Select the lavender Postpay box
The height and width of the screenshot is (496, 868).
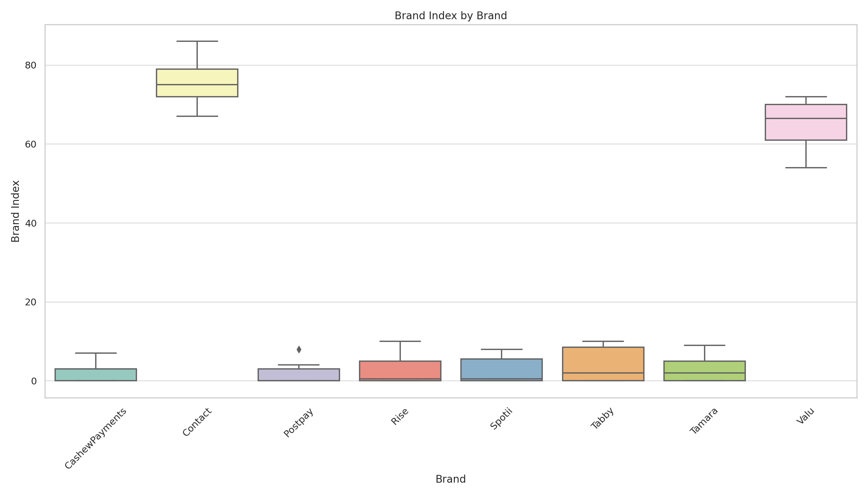[299, 375]
